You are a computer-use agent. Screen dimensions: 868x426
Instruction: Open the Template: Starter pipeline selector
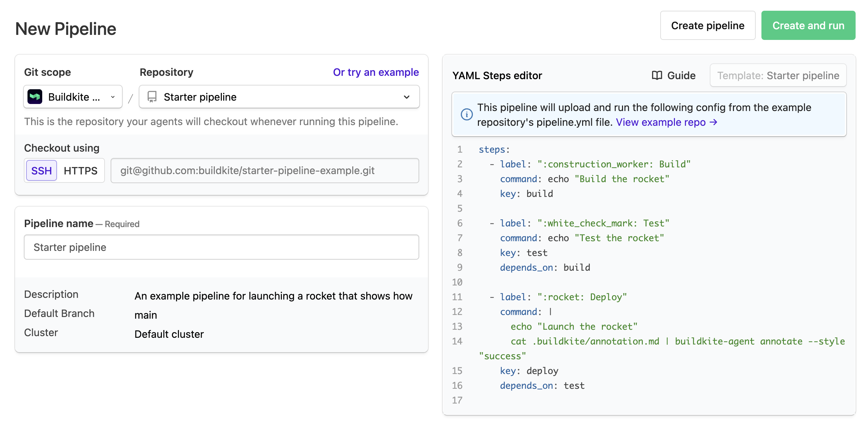[x=779, y=75]
